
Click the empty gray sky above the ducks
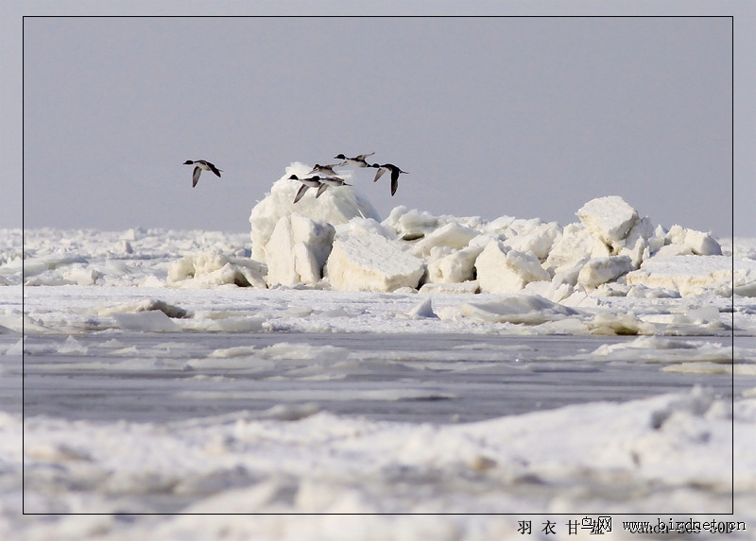[x=378, y=85]
